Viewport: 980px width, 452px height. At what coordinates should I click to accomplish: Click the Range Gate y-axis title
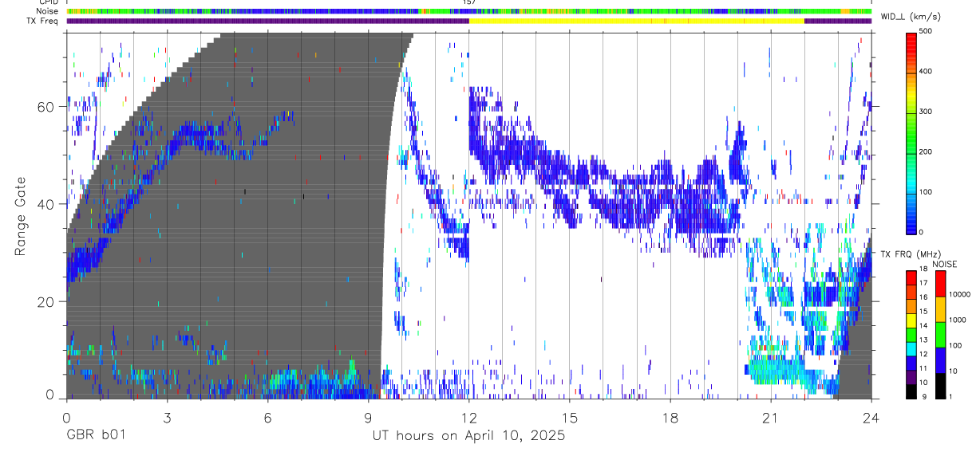tap(19, 216)
